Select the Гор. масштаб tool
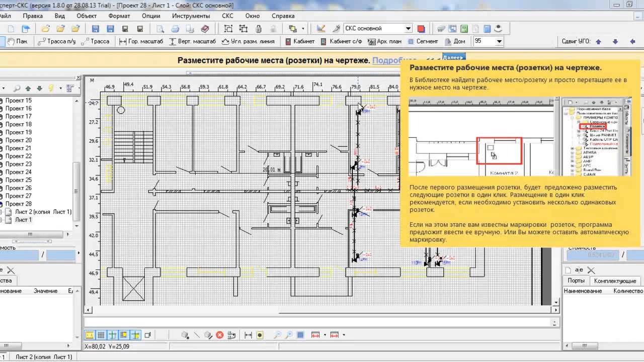The width and height of the screenshot is (644, 362). pyautogui.click(x=141, y=41)
